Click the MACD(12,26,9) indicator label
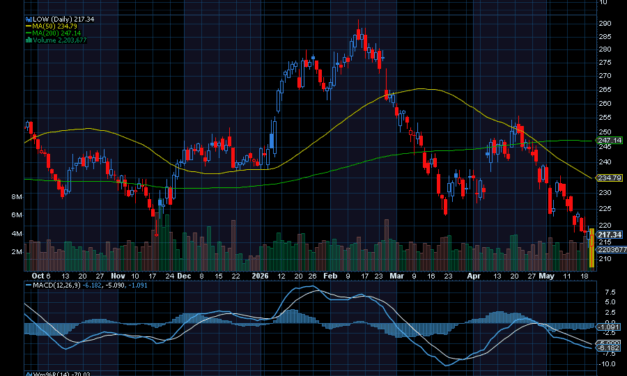627x376 pixels. 56,286
